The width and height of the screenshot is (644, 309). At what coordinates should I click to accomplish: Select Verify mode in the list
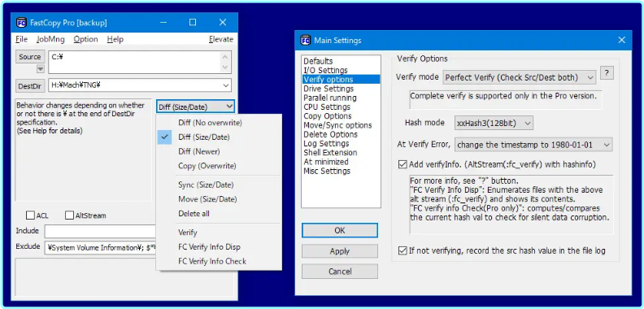click(219, 233)
